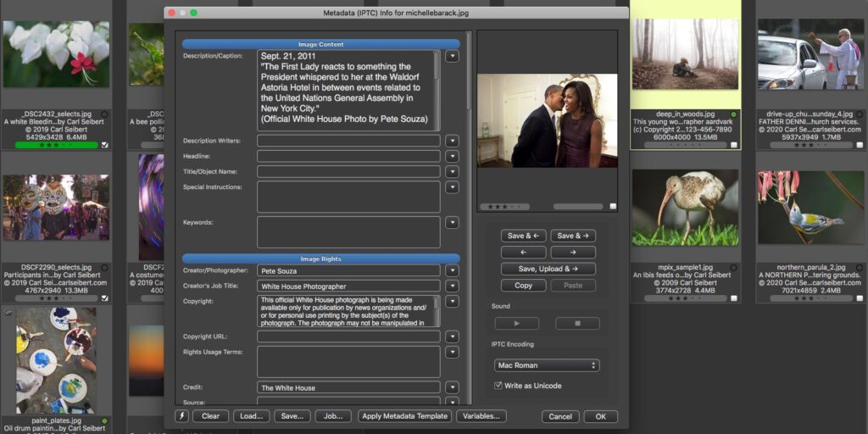Toggle tag checkbox for drive-up church sunday_4.jpg
The width and height of the screenshot is (868, 434).
click(860, 145)
